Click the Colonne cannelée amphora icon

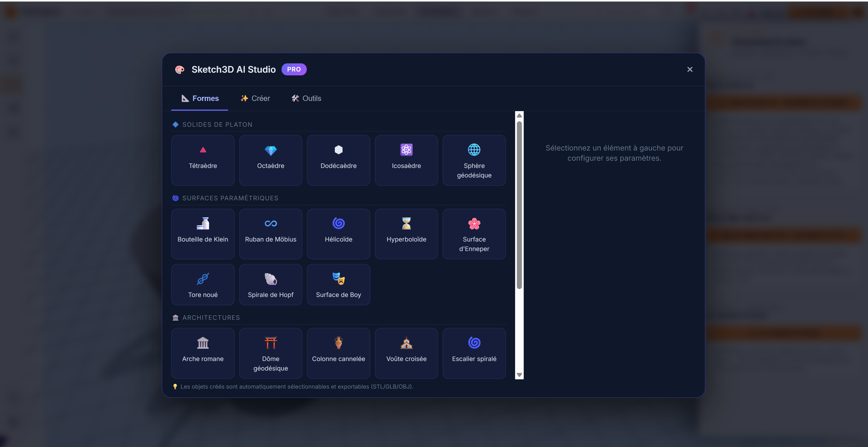[x=338, y=343]
